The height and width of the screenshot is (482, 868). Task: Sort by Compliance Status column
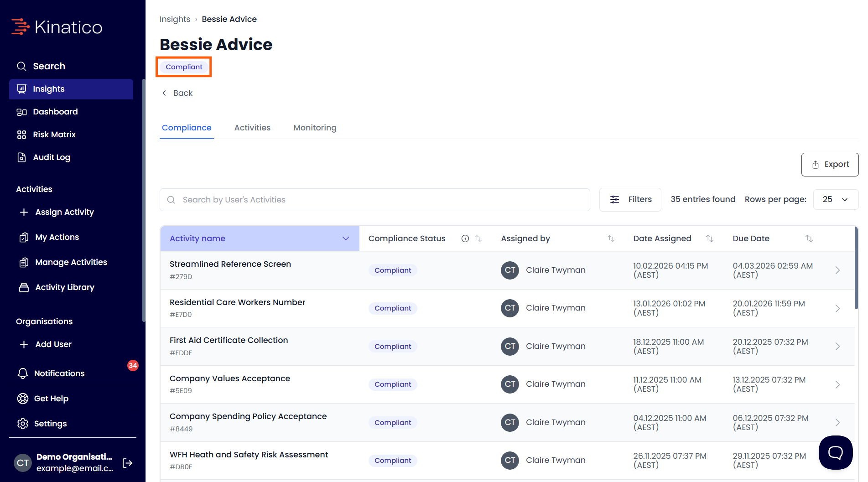tap(478, 238)
